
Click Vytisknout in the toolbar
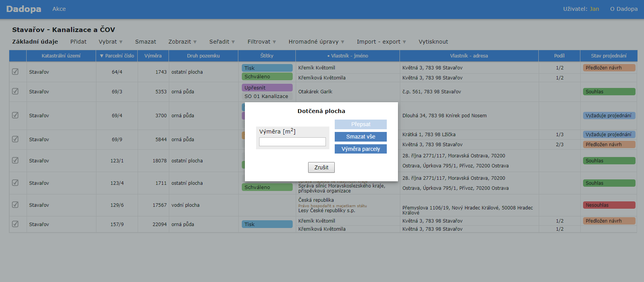click(x=433, y=42)
